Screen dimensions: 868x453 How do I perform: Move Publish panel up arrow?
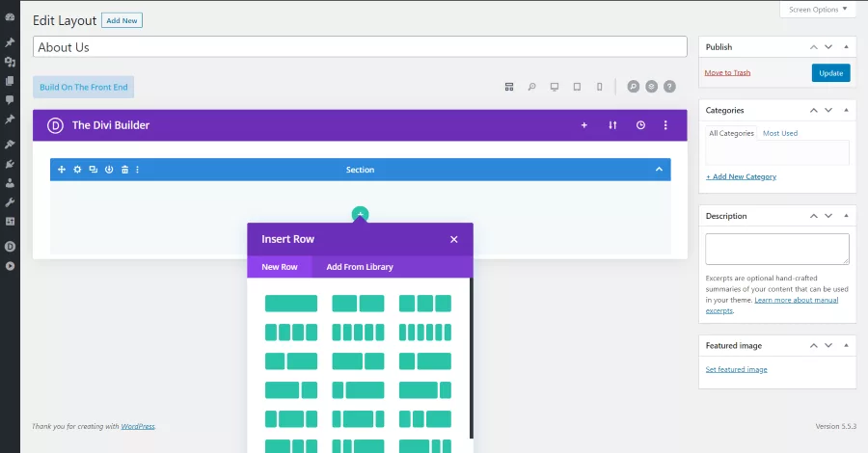tap(814, 47)
